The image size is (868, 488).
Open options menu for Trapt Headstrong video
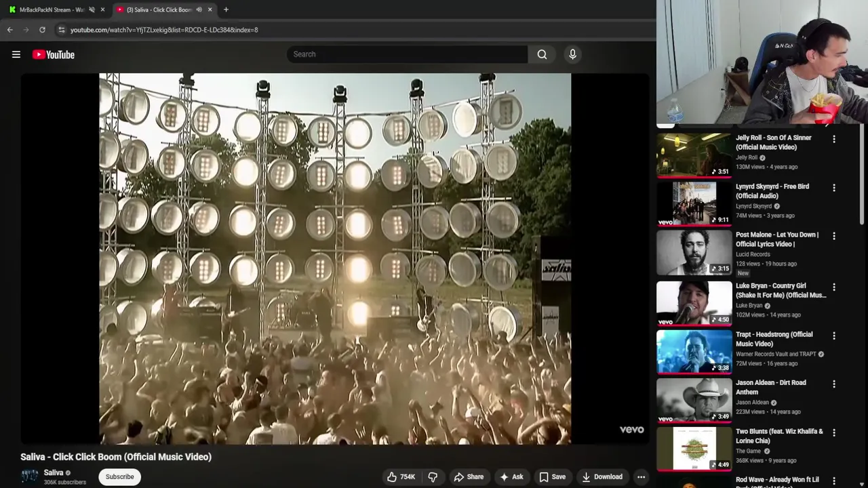point(834,335)
